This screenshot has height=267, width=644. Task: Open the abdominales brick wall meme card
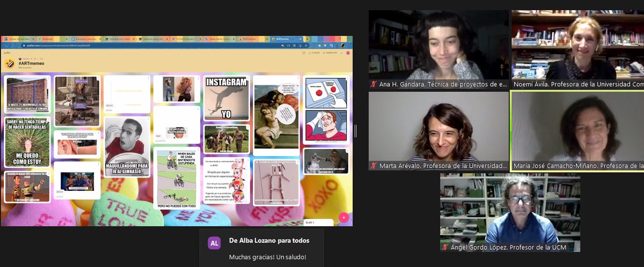[x=27, y=94]
